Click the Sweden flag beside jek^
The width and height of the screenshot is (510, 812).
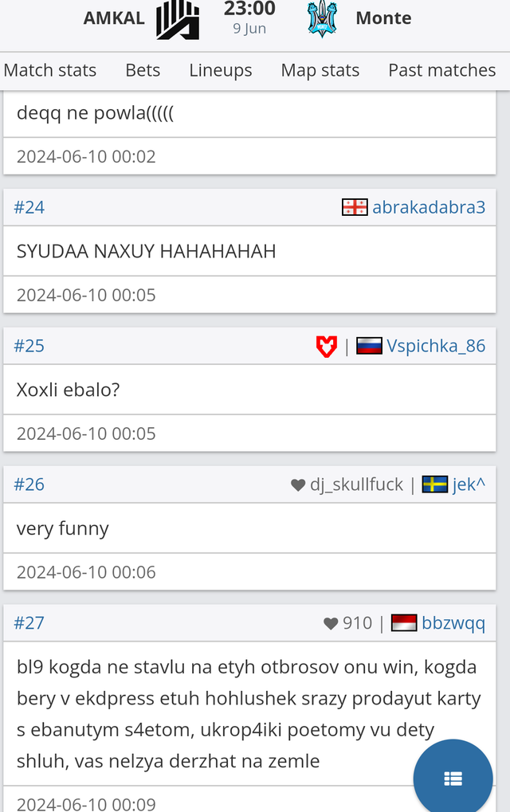435,484
